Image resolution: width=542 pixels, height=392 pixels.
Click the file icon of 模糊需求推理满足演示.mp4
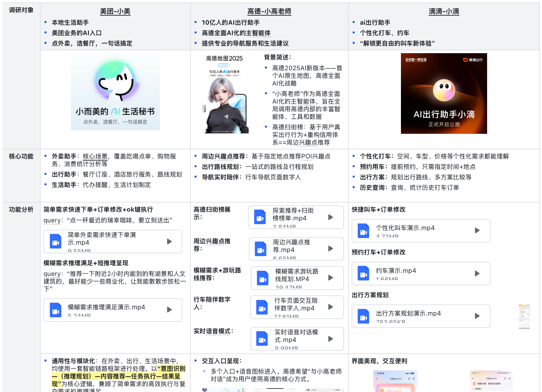click(56, 310)
